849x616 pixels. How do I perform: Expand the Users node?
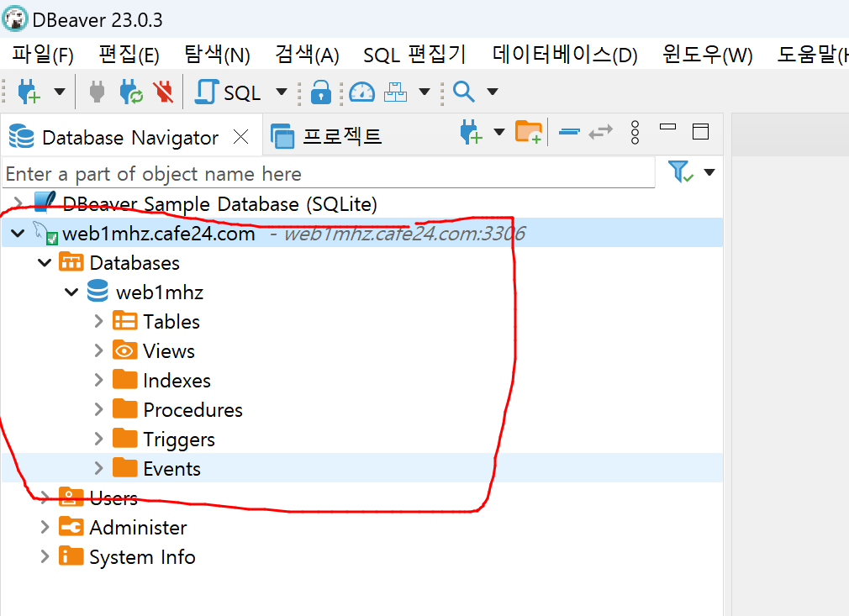click(45, 498)
